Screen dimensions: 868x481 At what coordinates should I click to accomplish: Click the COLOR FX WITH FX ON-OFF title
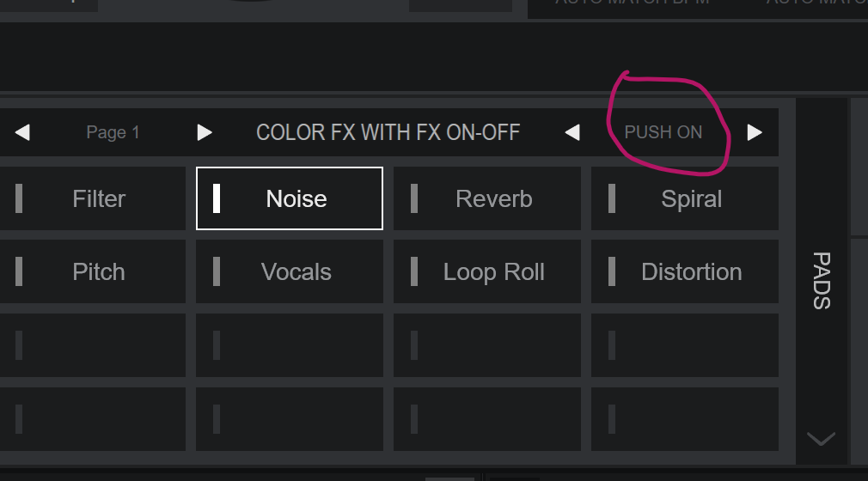coord(388,132)
